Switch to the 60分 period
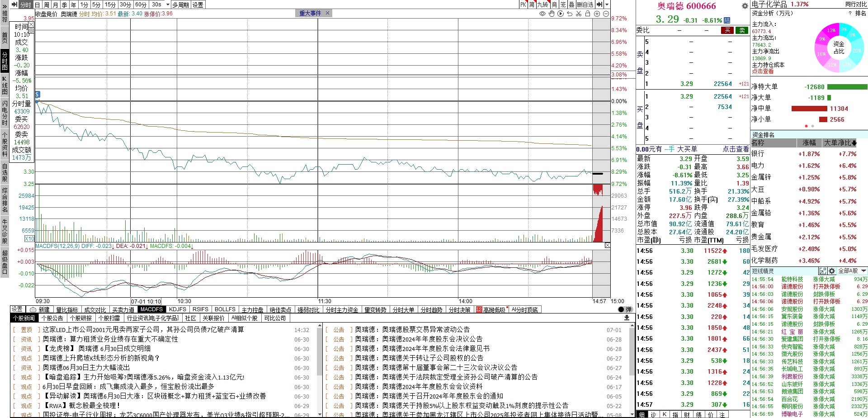The image size is (868, 418). pyautogui.click(x=141, y=5)
